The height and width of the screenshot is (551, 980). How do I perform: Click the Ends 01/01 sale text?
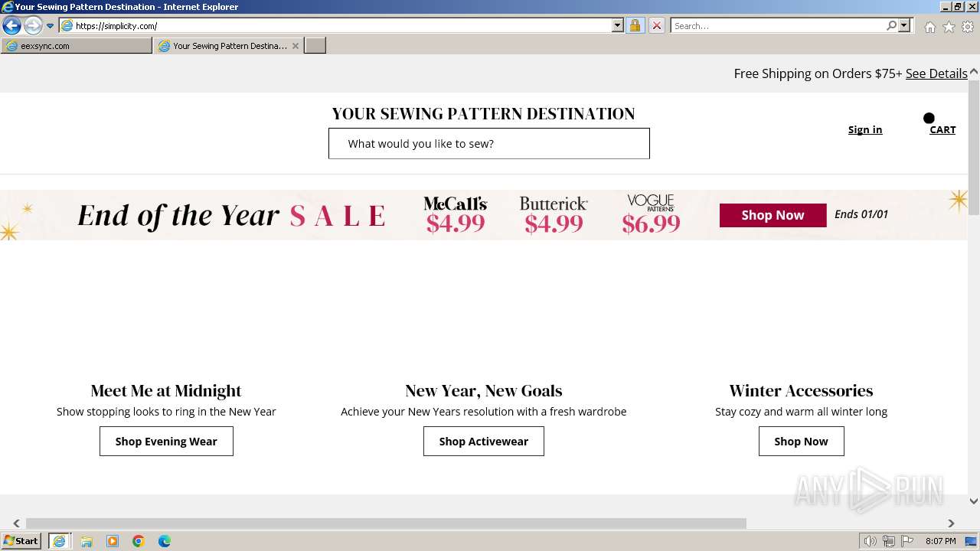(861, 214)
